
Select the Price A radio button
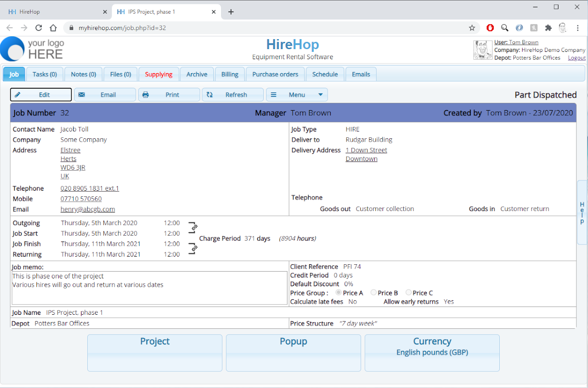tap(338, 292)
